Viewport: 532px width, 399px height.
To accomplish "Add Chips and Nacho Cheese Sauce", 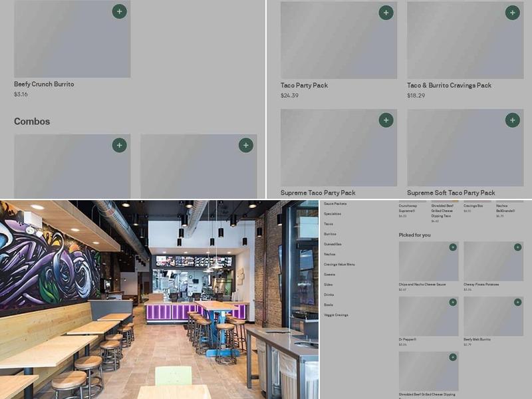I will [x=453, y=247].
